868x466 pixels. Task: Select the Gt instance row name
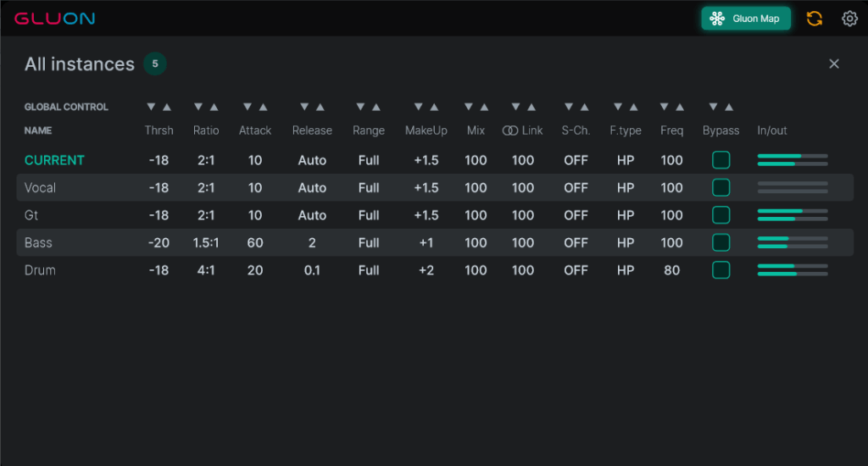31,214
